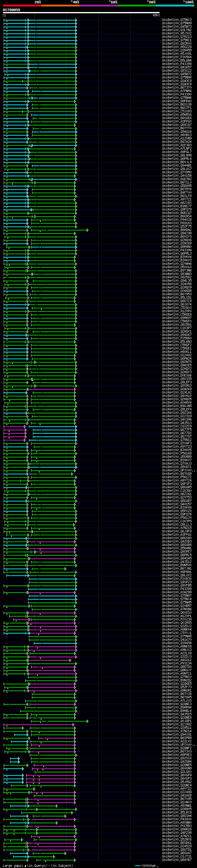Choose the UniRef100_Q41657 entry

tap(177, 67)
